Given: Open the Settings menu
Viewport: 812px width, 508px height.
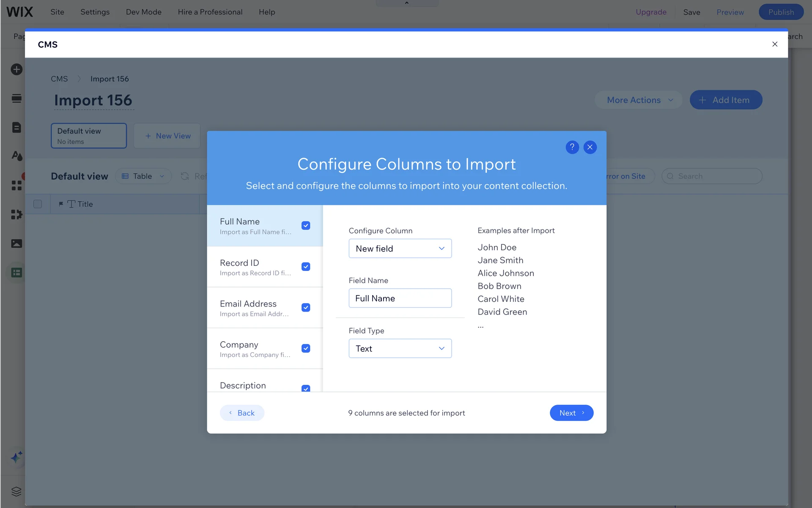Looking at the screenshot, I should click(95, 12).
